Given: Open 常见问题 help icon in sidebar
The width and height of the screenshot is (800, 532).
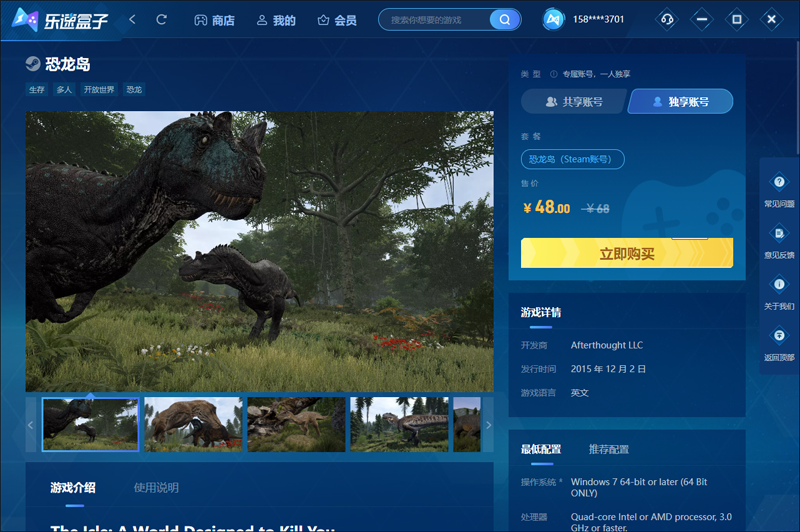Looking at the screenshot, I should point(779,183).
